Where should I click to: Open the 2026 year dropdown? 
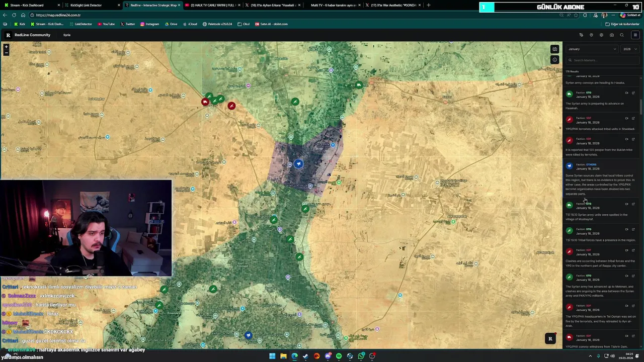(x=630, y=49)
